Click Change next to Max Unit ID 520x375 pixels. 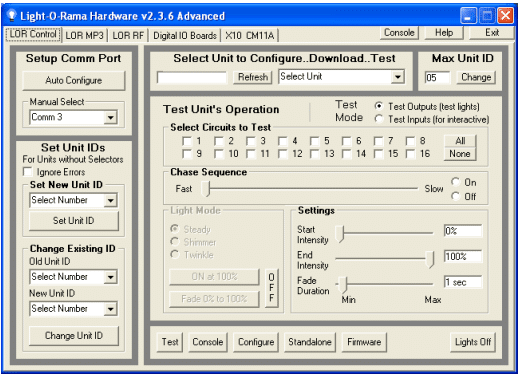[x=476, y=77]
